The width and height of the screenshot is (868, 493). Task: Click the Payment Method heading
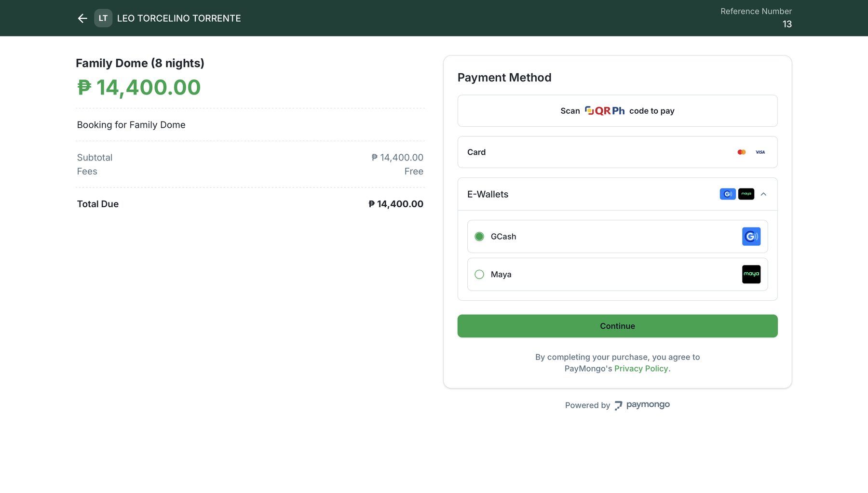click(x=504, y=78)
